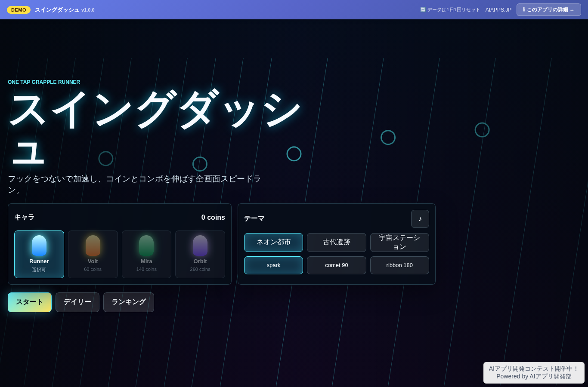Select the spark trail option
The width and height of the screenshot is (588, 387).
pos(273,265)
